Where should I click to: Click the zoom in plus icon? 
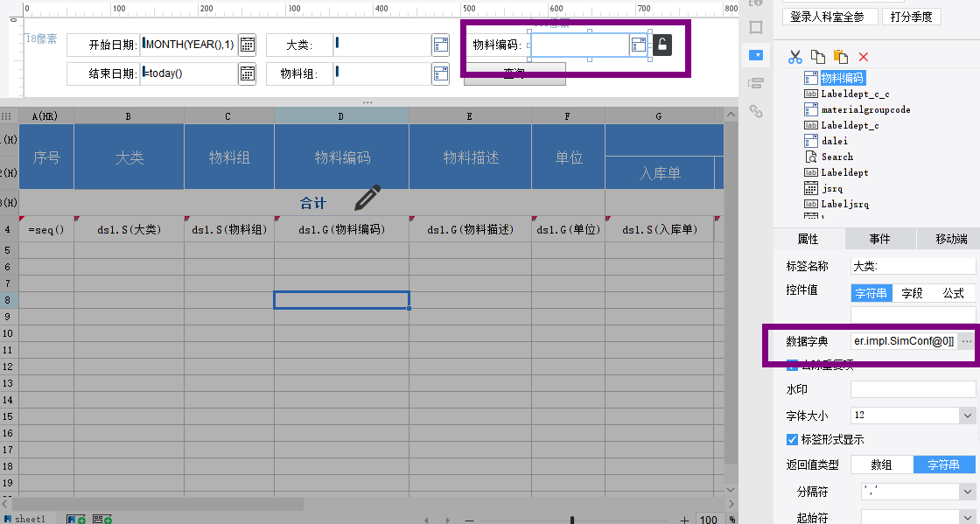pos(684,520)
